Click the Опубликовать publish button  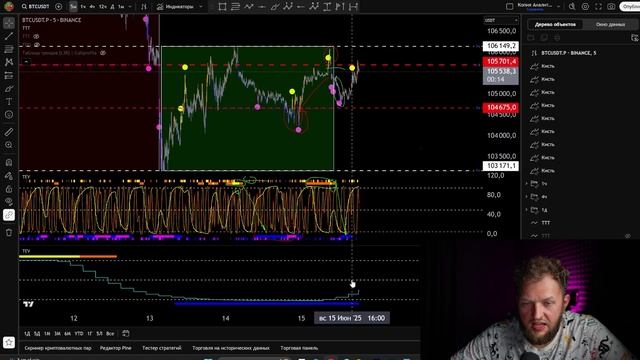click(630, 7)
